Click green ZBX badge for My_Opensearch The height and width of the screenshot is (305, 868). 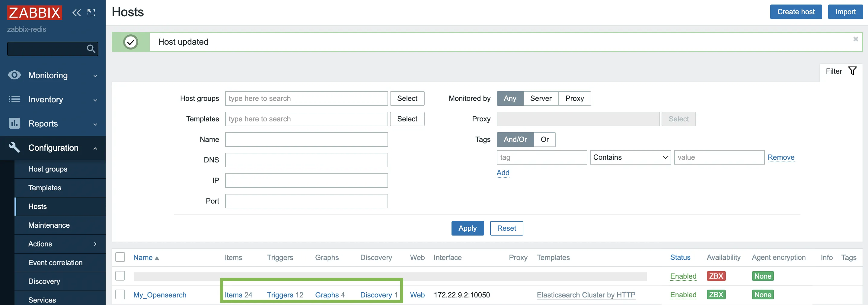[716, 294]
